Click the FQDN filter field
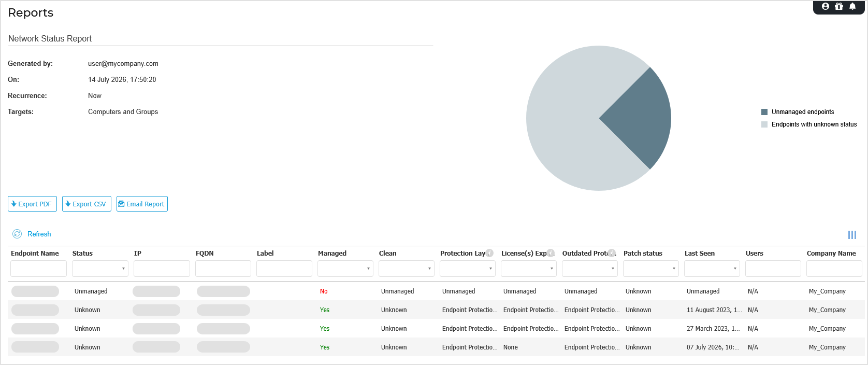 (223, 269)
